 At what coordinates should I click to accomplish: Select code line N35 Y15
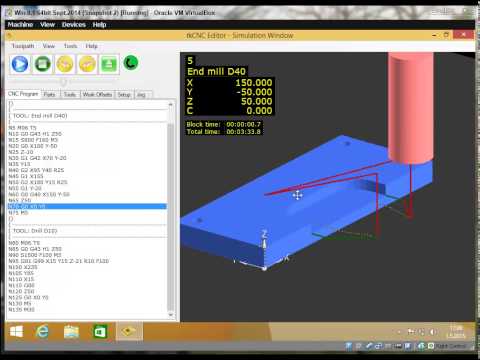(x=19, y=164)
